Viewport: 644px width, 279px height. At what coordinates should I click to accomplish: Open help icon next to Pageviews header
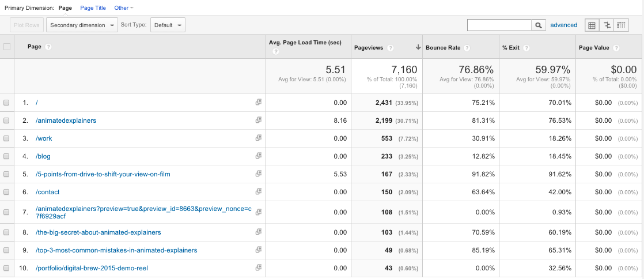tap(390, 48)
